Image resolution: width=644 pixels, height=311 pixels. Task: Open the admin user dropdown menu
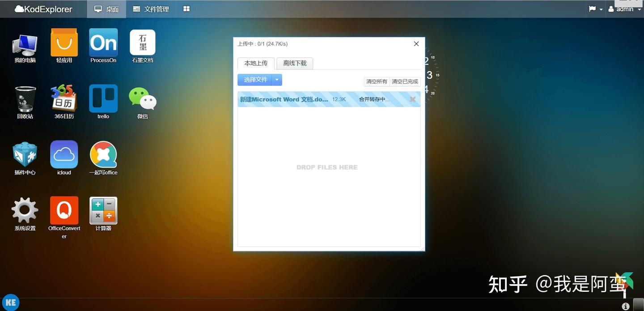(x=624, y=9)
